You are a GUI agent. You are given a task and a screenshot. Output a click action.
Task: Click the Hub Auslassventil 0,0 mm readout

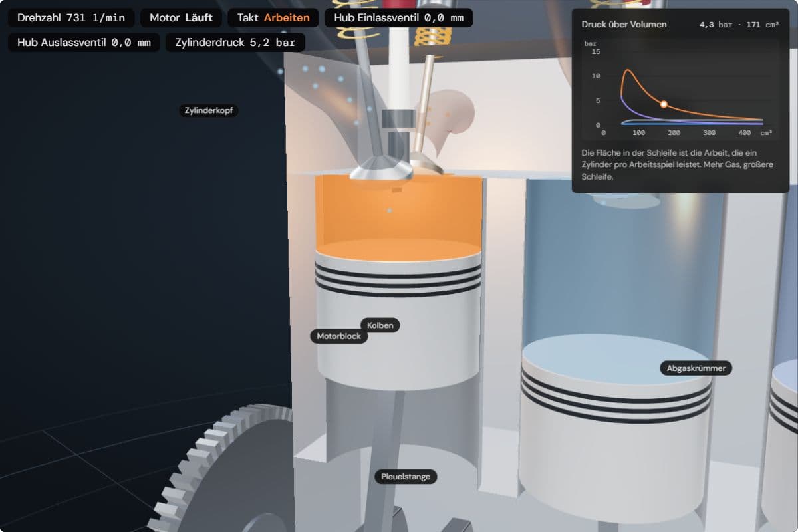coord(84,43)
